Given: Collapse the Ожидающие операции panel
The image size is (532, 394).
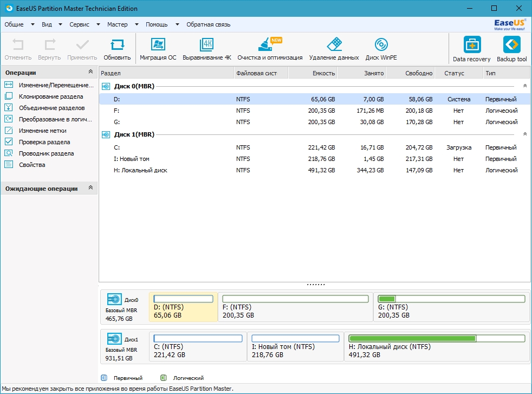Looking at the screenshot, I should (90, 188).
